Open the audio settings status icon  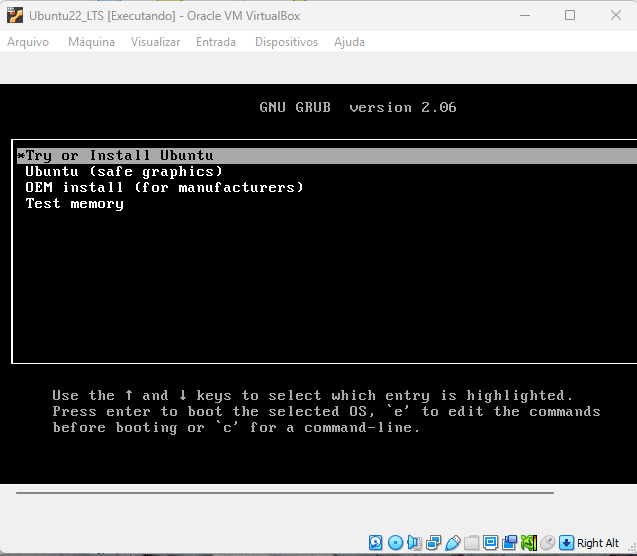(414, 543)
